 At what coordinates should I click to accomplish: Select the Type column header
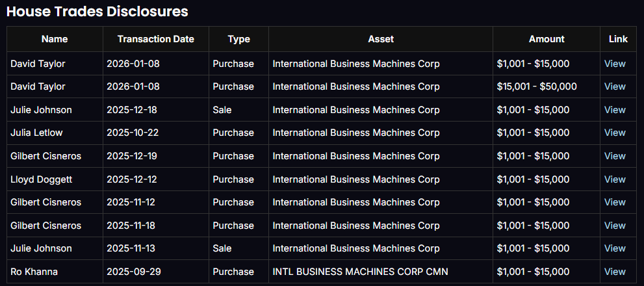238,39
